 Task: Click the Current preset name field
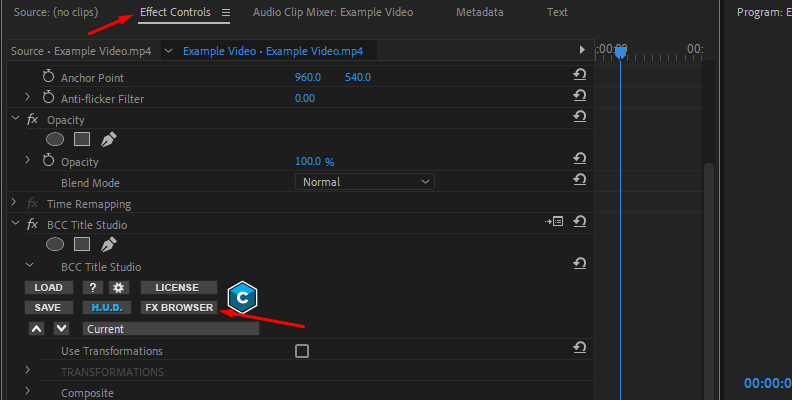(170, 329)
